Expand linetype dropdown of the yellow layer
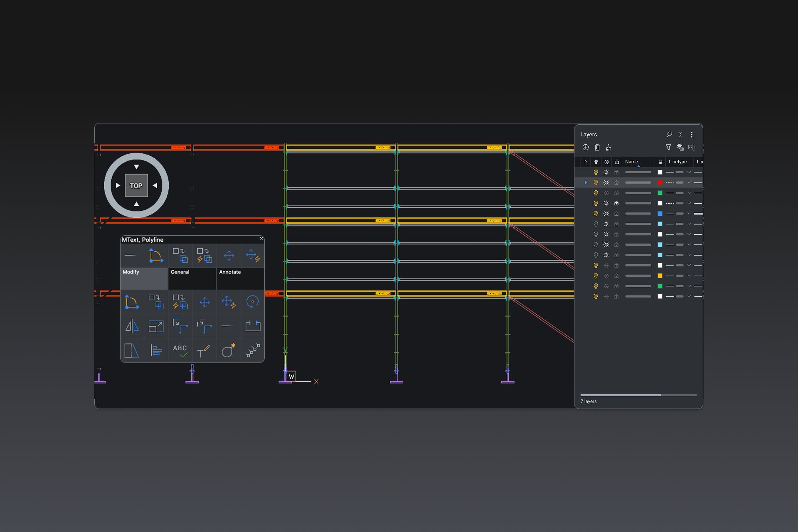This screenshot has height=532, width=798. coord(689,276)
